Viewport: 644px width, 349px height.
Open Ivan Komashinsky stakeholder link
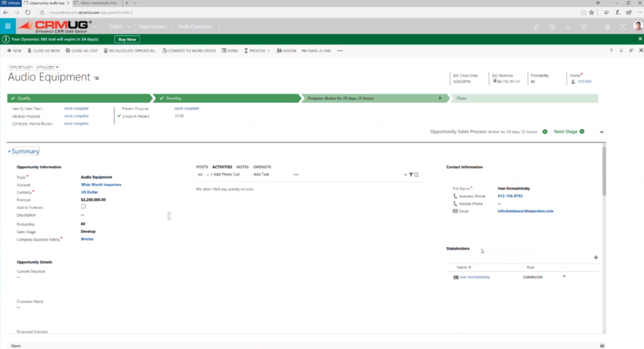[x=475, y=277]
